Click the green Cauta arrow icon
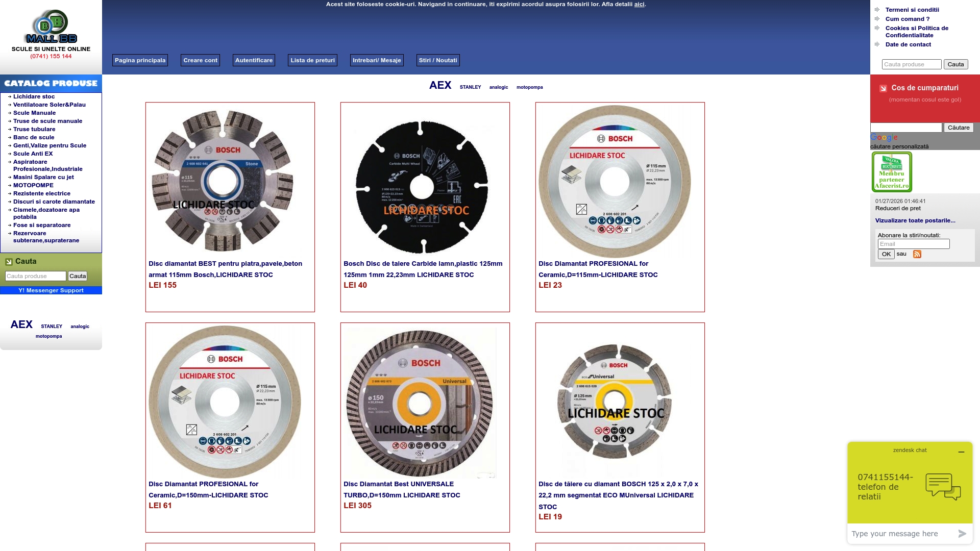The height and width of the screenshot is (551, 980). tap(9, 262)
